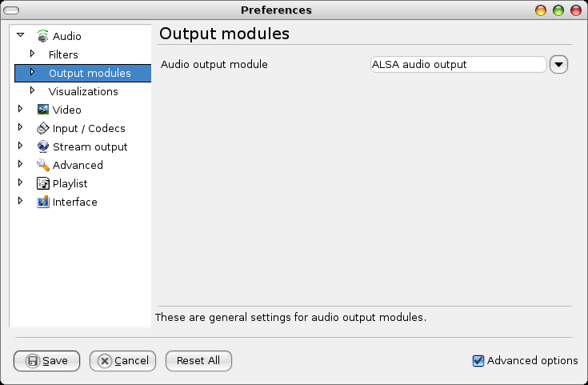Image resolution: width=588 pixels, height=385 pixels.
Task: Expand the Visualizations subtree arrow
Action: pos(32,90)
